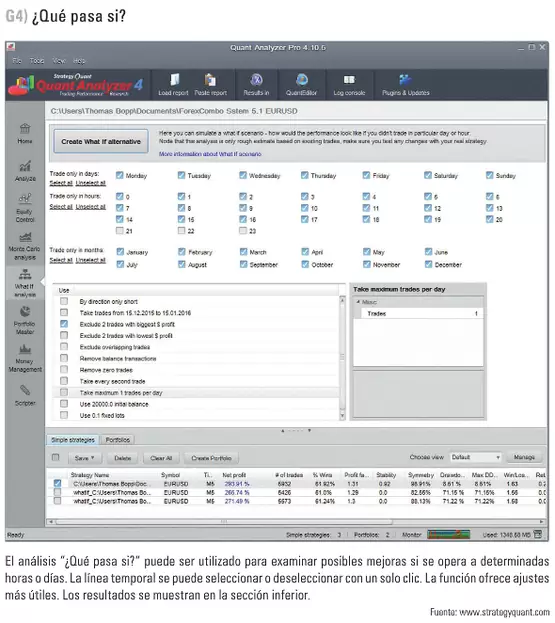Open the Scripter tool
Image resolution: width=555 pixels, height=623 pixels.
pos(25,395)
